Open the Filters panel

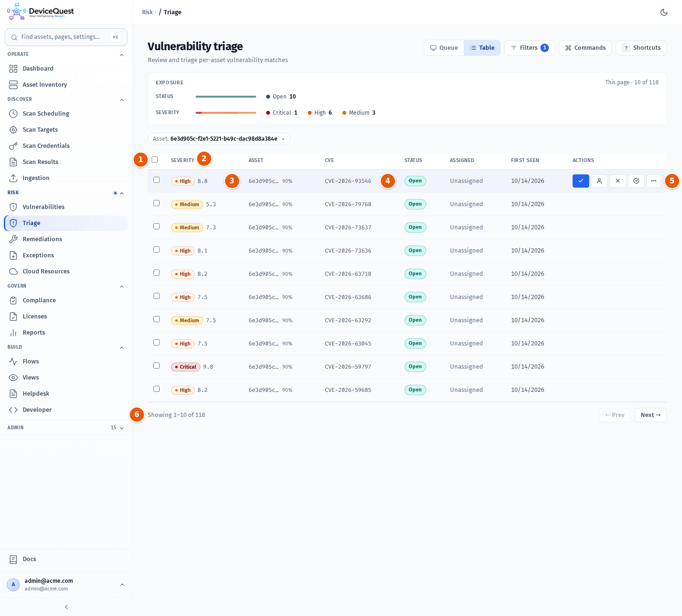tap(529, 48)
